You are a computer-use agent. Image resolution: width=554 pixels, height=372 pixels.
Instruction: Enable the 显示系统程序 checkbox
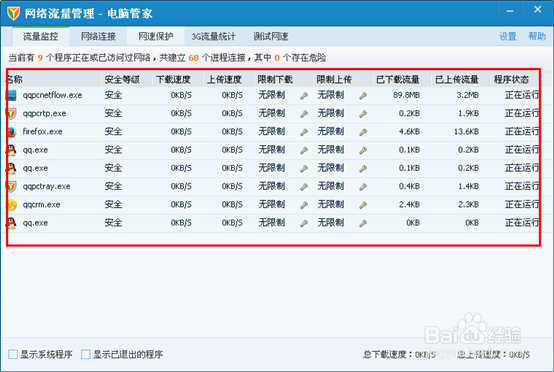click(x=13, y=354)
